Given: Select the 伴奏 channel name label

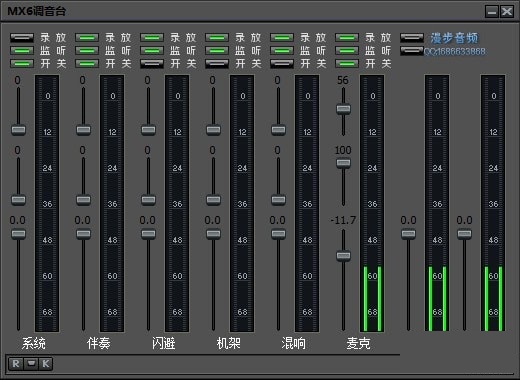Looking at the screenshot, I should 98,343.
